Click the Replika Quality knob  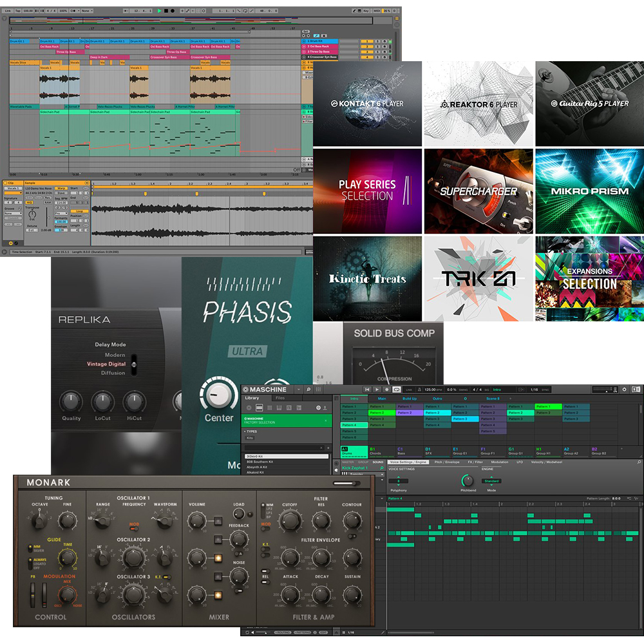(x=71, y=401)
